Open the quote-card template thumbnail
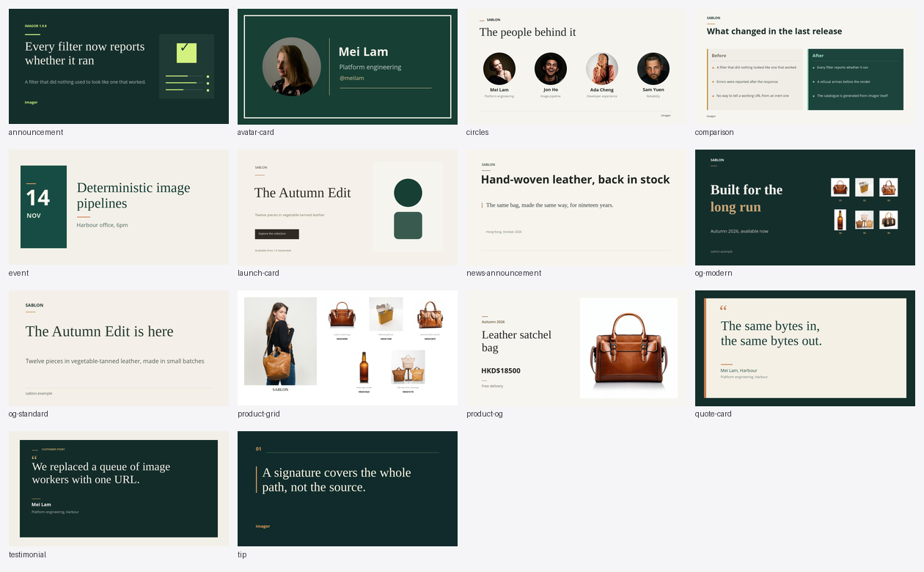This screenshot has width=924, height=572. click(x=805, y=348)
